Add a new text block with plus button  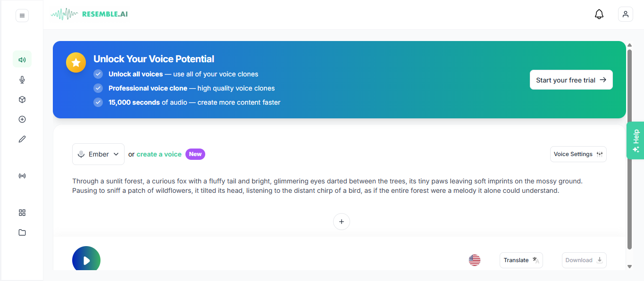tap(342, 222)
